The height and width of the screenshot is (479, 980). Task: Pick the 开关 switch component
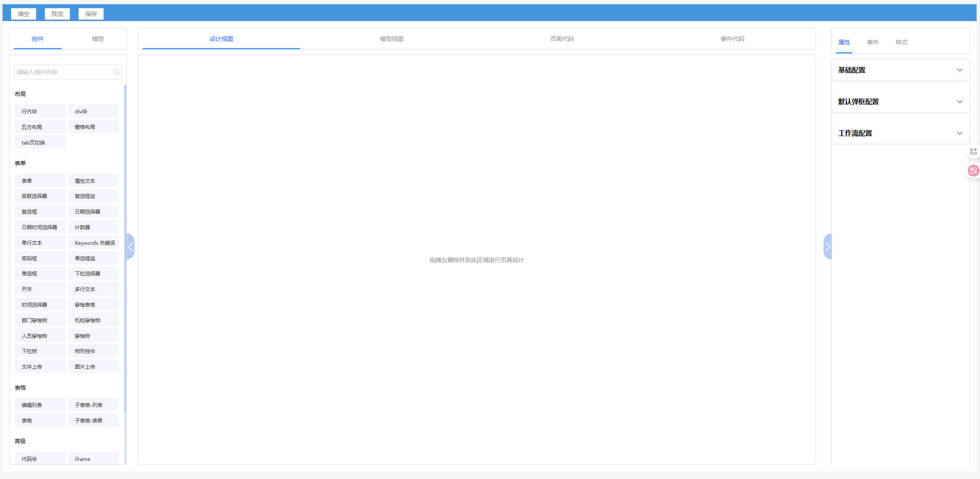tap(40, 289)
